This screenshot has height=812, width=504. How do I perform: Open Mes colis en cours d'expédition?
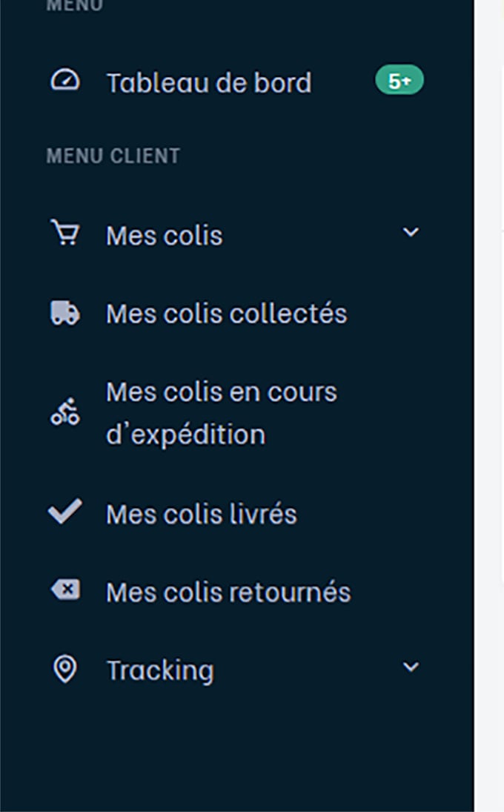point(222,413)
